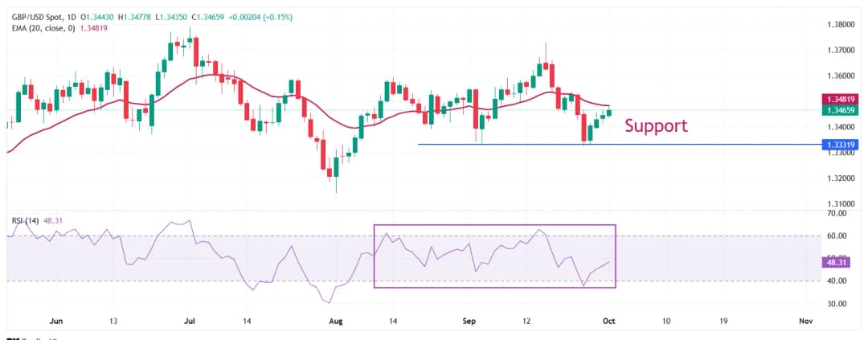Click the magenta Support text annotation
The image size is (868, 340).
pyautogui.click(x=656, y=125)
